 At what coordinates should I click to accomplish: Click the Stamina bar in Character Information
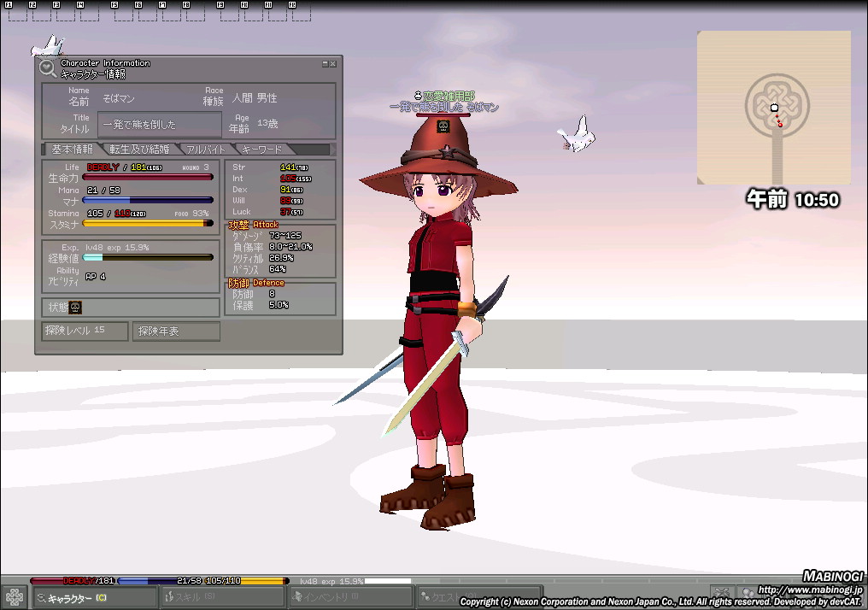coord(147,223)
